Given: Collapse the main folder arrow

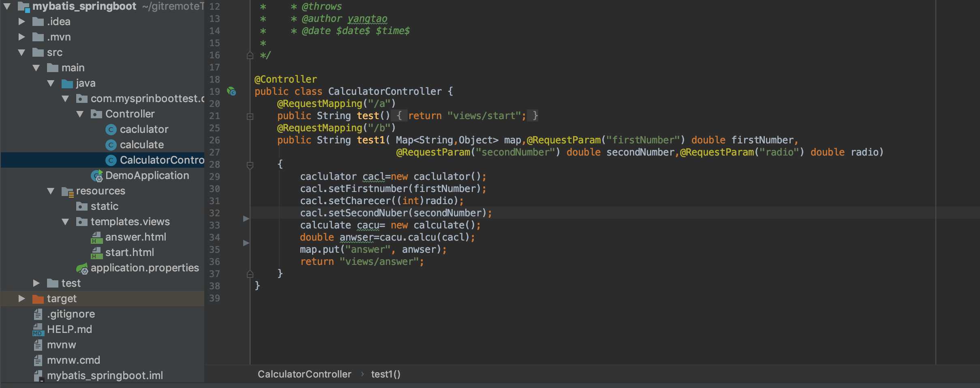Looking at the screenshot, I should tap(36, 68).
